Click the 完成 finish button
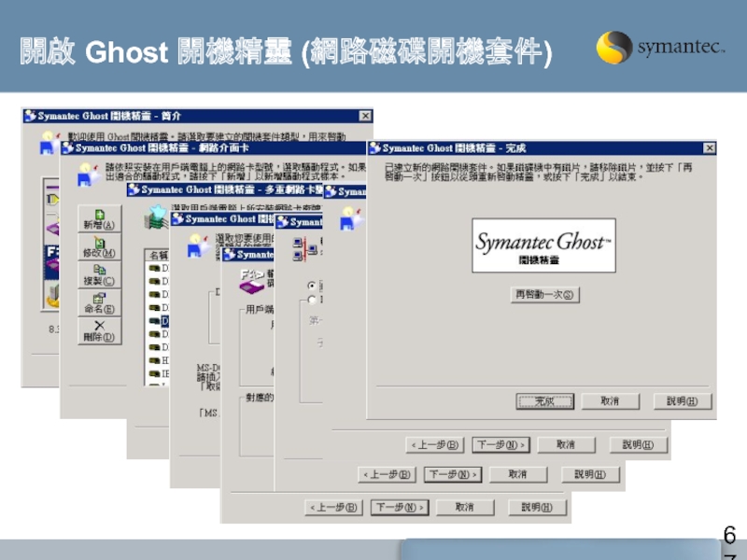The image size is (747, 560). 544,401
